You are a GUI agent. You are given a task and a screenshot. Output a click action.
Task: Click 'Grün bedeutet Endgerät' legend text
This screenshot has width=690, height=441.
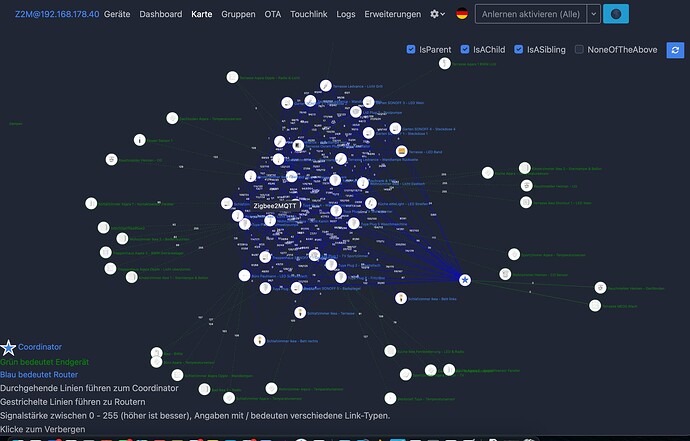(44, 362)
